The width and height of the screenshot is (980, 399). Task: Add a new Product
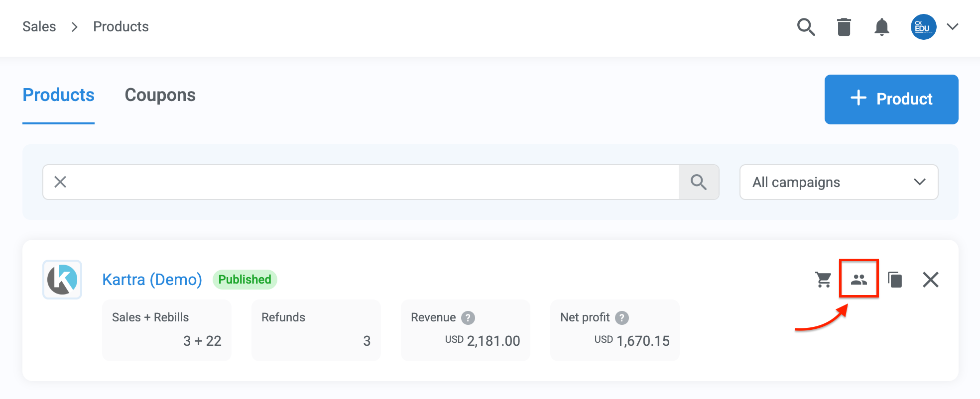891,100
